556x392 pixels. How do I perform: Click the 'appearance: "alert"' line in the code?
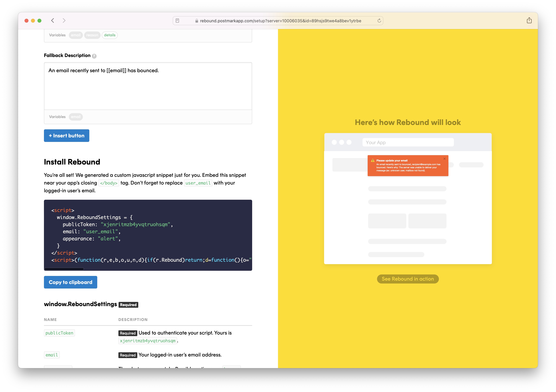92,239
